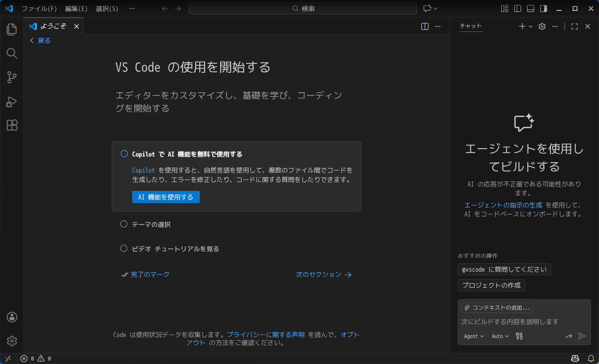Open the Customize Layout icon
This screenshot has height=364, width=599.
point(505,8)
